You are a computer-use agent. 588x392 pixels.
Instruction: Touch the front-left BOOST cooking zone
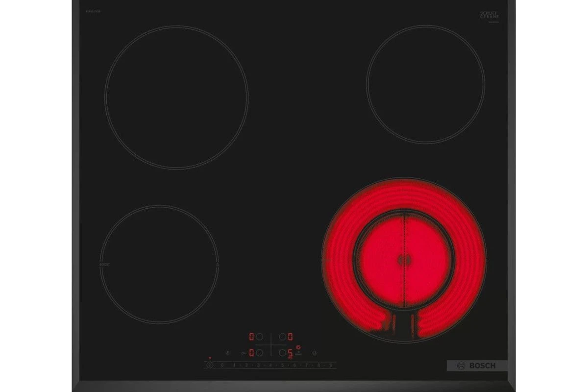click(160, 264)
